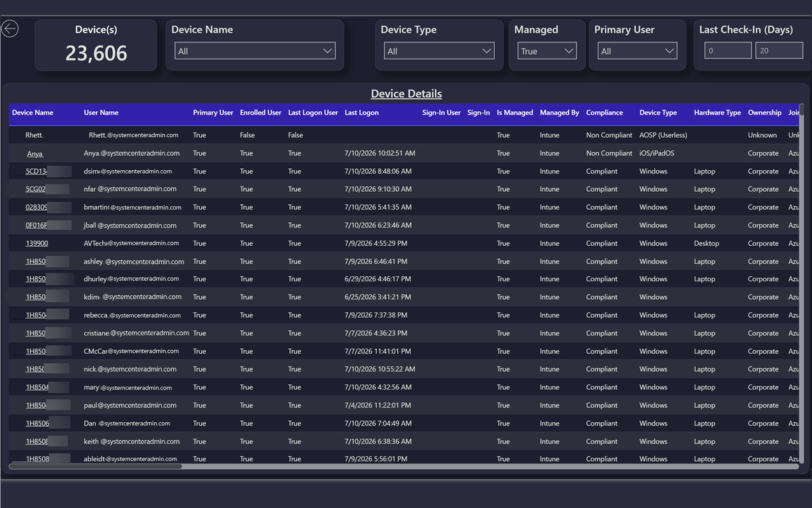
Task: Open the Primary User dropdown
Action: (637, 51)
